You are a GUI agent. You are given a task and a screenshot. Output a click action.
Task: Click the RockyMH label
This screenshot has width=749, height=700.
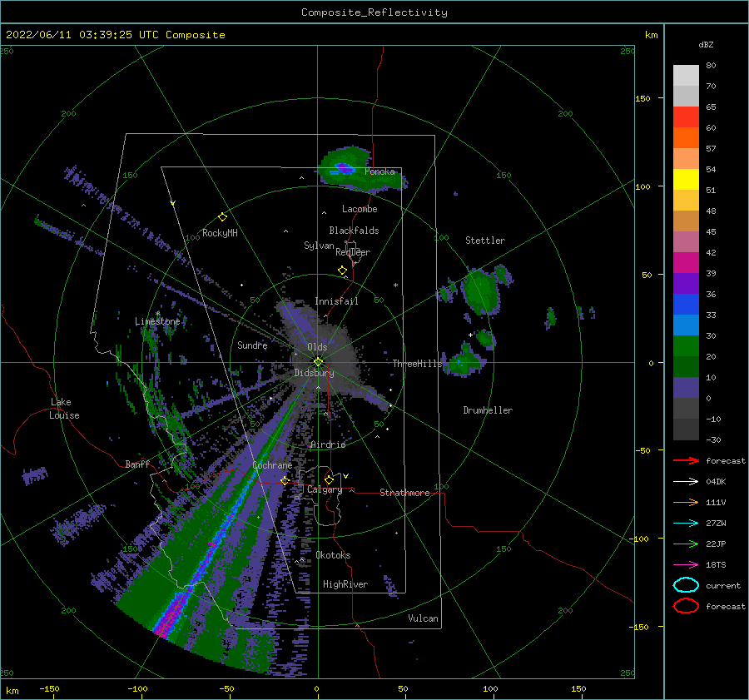[x=220, y=233]
